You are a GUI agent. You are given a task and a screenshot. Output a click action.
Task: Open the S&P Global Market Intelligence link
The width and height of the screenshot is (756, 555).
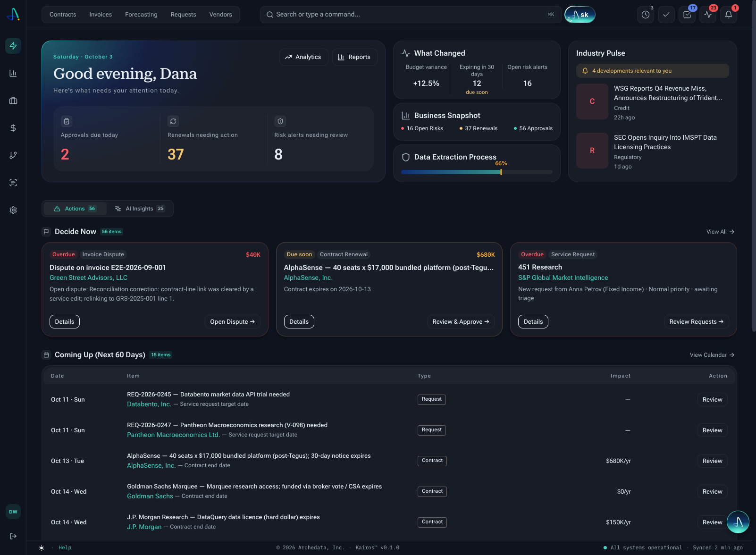coord(563,277)
